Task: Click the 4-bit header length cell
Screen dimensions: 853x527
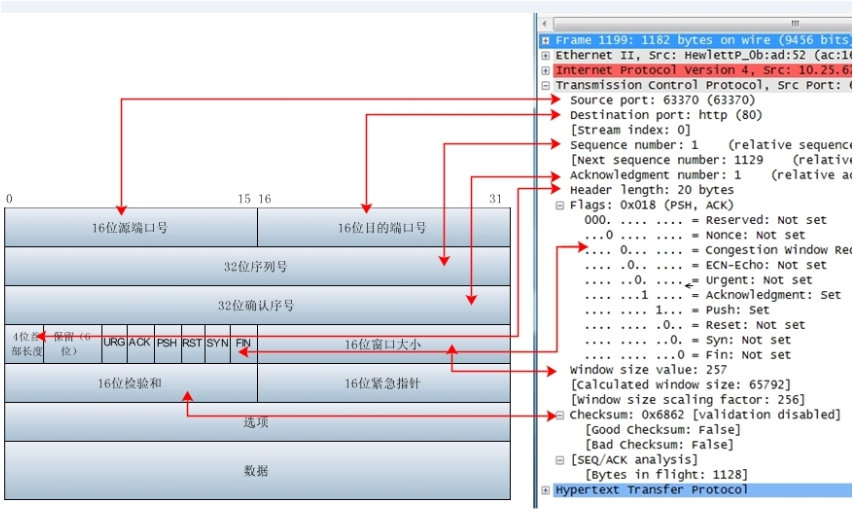Action: coord(24,344)
